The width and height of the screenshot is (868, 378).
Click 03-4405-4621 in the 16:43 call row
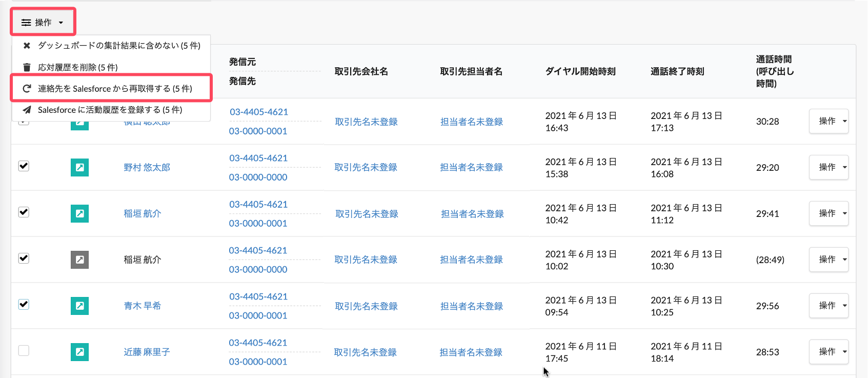[x=259, y=112]
